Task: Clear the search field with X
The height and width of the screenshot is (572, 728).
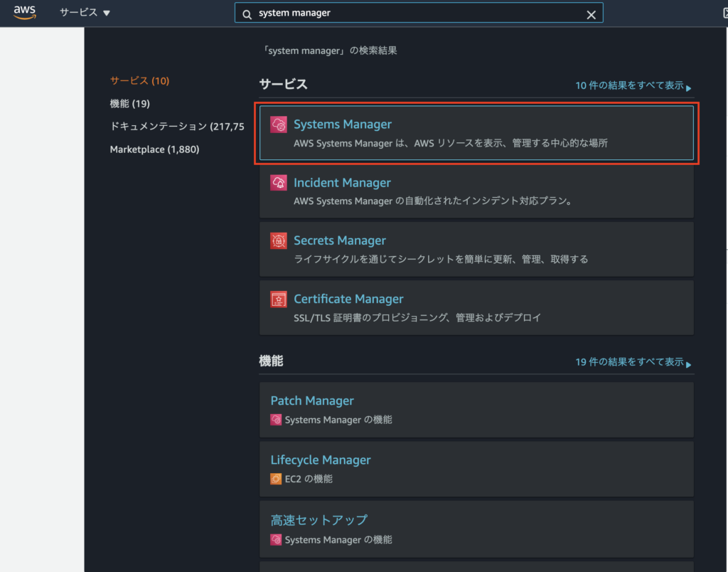Action: coord(591,15)
